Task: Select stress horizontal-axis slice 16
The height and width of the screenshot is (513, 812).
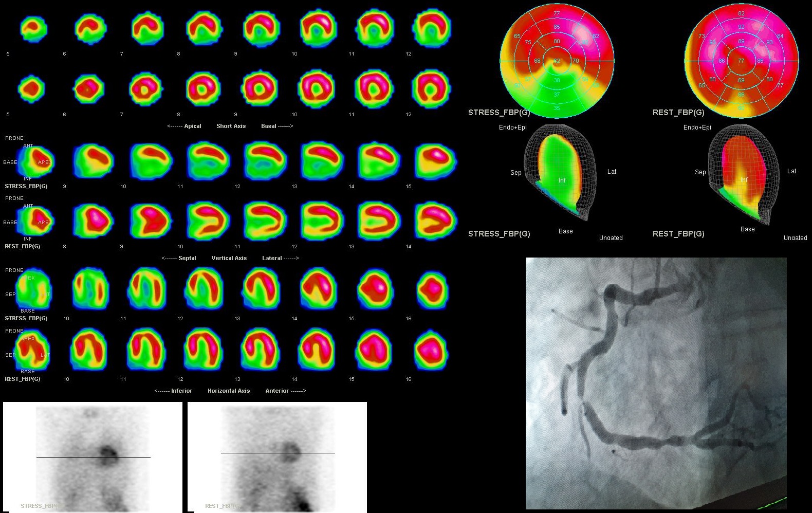Action: (432, 289)
